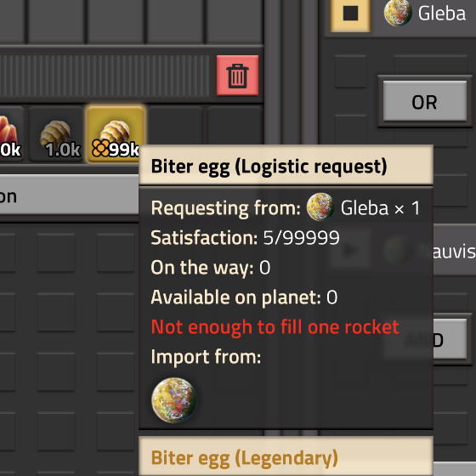Click the red trash delete button
The height and width of the screenshot is (476, 476).
click(x=237, y=76)
